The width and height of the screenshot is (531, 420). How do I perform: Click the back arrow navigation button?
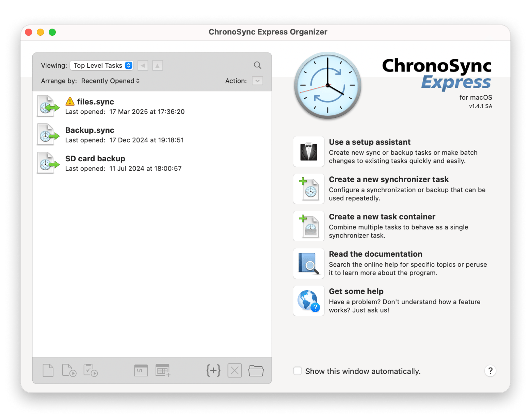pos(143,65)
